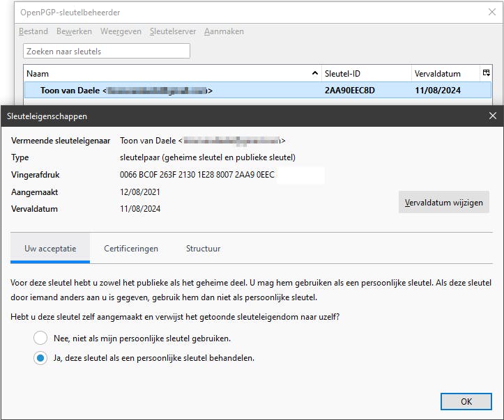The height and width of the screenshot is (420, 504).
Task: Select the Uw acceptatie tab
Action: click(50, 248)
